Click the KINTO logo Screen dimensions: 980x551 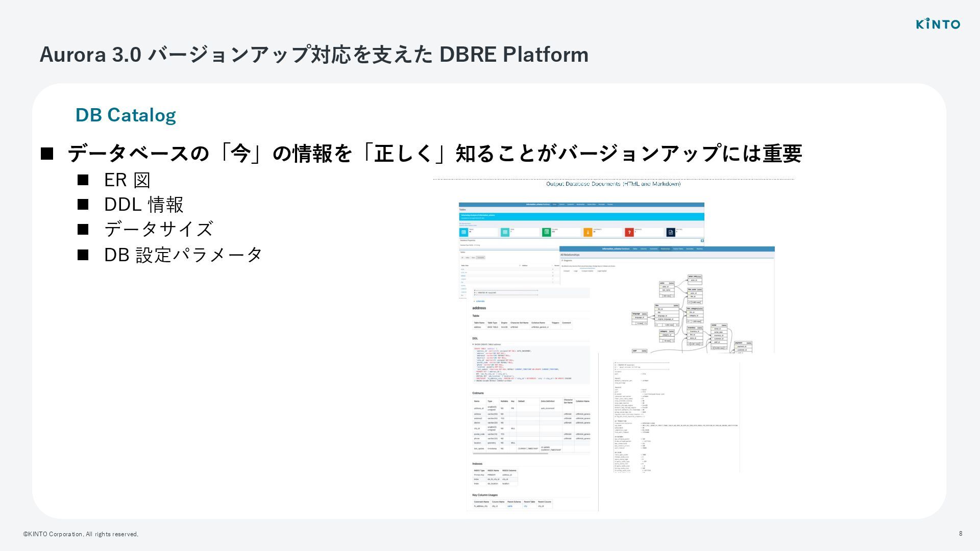(x=938, y=24)
